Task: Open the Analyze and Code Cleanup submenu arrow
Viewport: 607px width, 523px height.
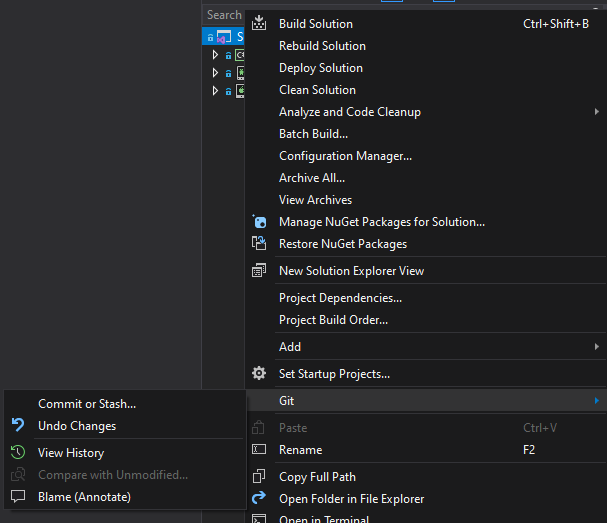Action: pyautogui.click(x=597, y=112)
